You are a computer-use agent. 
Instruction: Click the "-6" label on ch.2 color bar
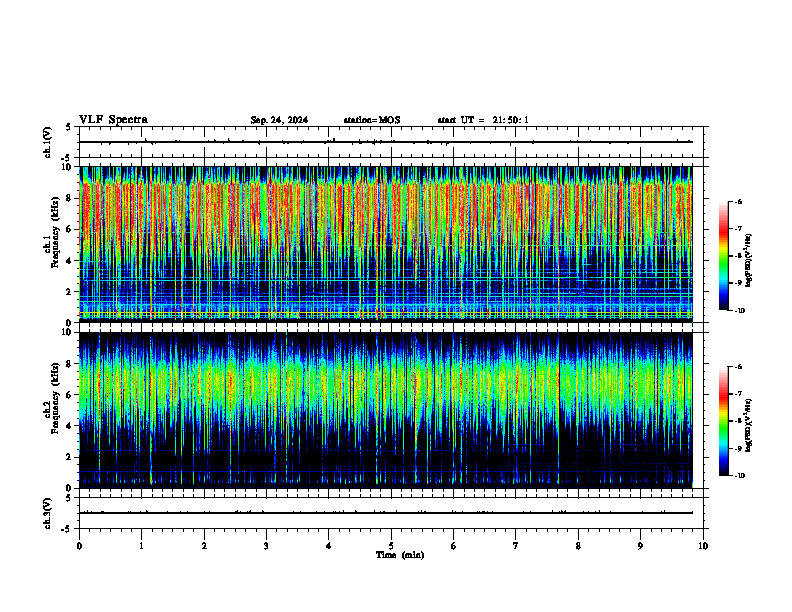coord(738,367)
